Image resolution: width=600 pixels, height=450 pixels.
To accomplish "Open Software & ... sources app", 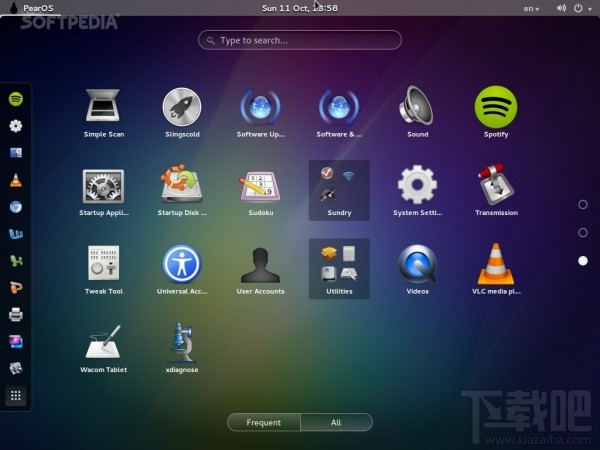I will pyautogui.click(x=339, y=113).
